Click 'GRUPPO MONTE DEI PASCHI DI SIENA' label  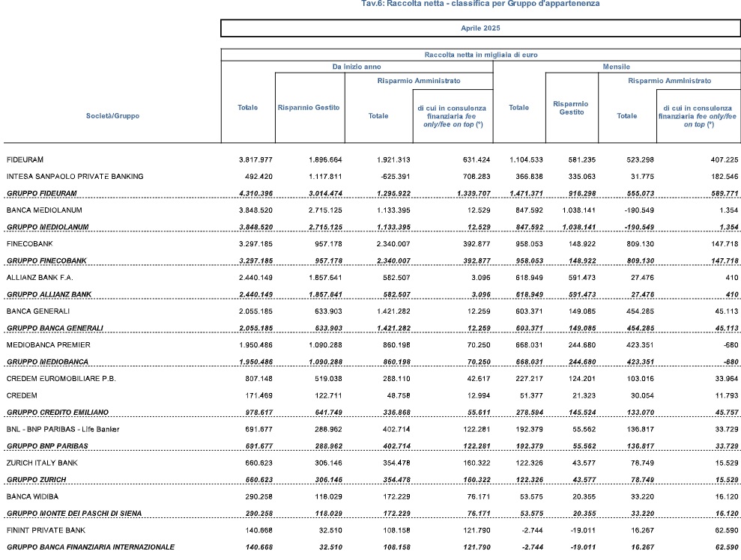73,514
